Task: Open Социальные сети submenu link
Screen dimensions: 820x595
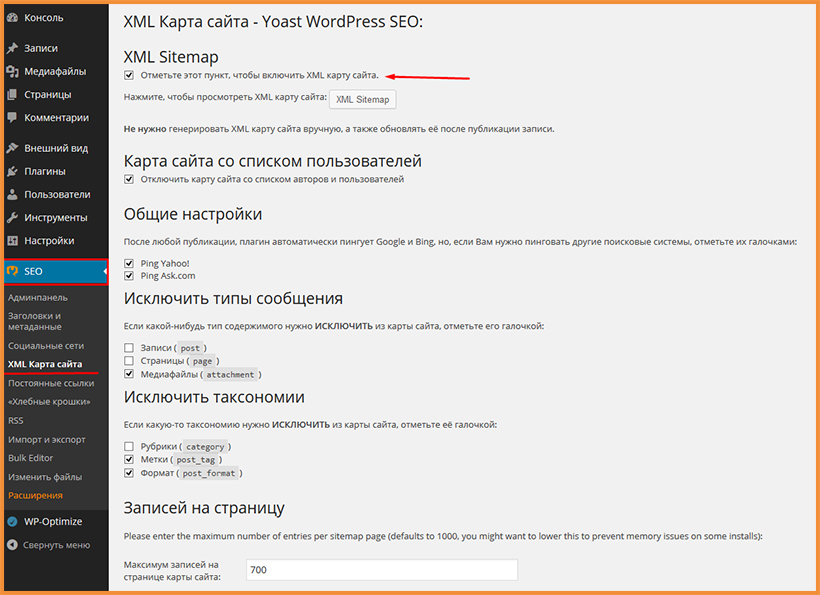Action: click(46, 346)
